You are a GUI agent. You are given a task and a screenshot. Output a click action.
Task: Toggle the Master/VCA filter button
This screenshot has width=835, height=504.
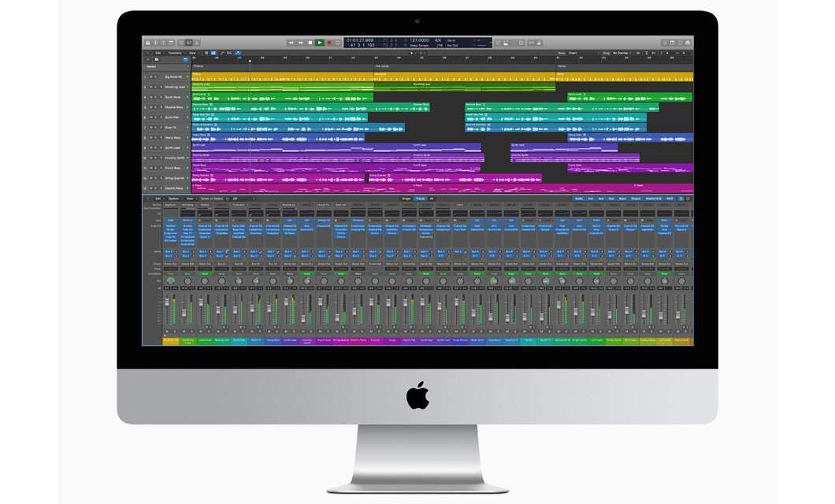(x=653, y=198)
